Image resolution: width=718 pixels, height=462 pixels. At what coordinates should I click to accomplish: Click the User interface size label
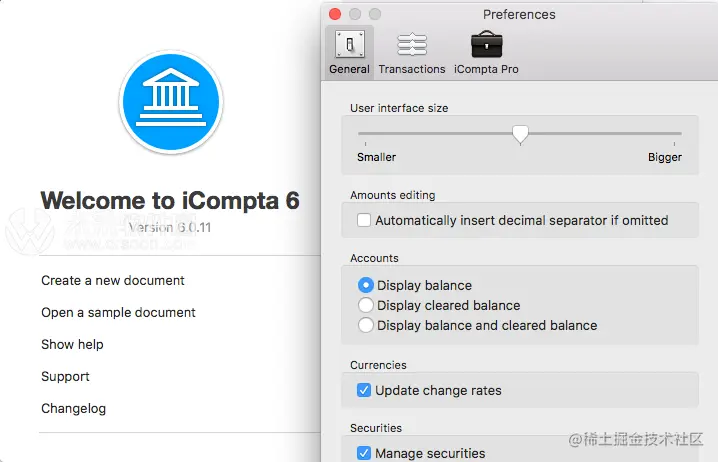[x=399, y=108]
